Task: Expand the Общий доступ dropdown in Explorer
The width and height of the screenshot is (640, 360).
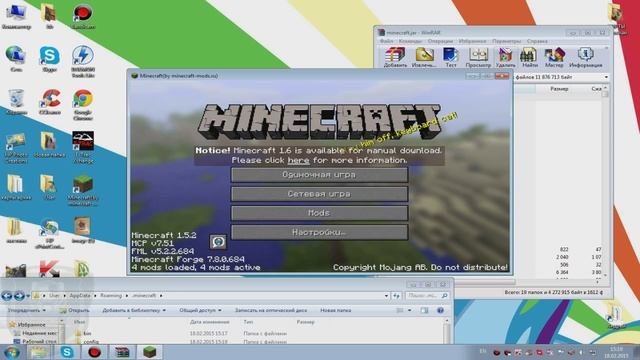Action: click(200, 311)
